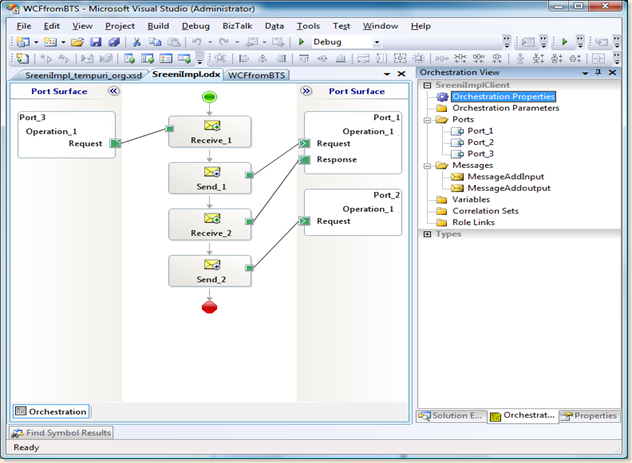Click the Orchestration designer view tab
The width and height of the screenshot is (632, 463).
click(x=51, y=411)
